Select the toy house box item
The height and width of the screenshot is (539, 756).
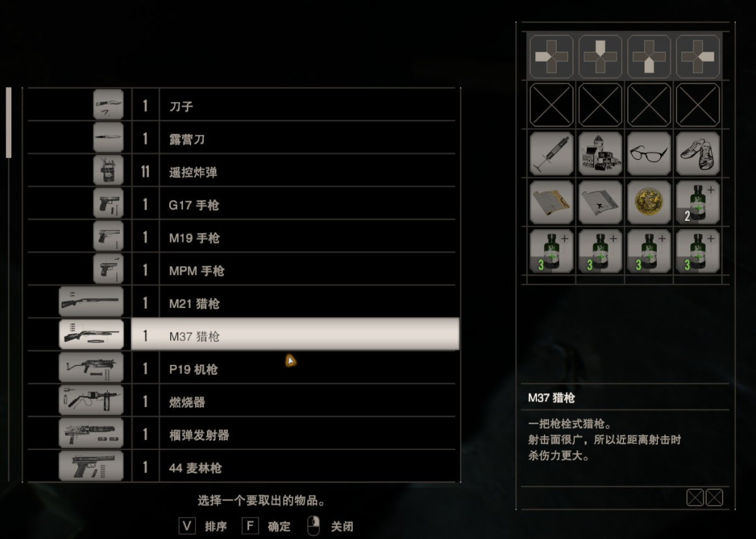(599, 154)
